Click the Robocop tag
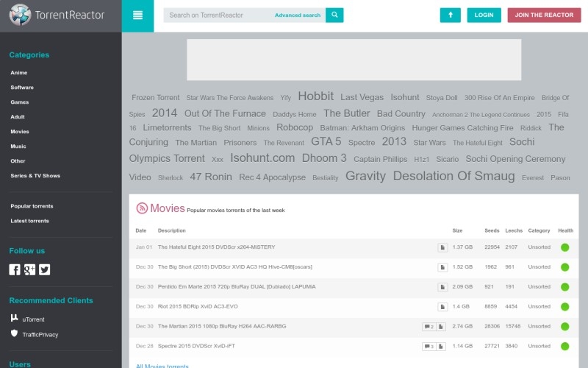 [295, 127]
